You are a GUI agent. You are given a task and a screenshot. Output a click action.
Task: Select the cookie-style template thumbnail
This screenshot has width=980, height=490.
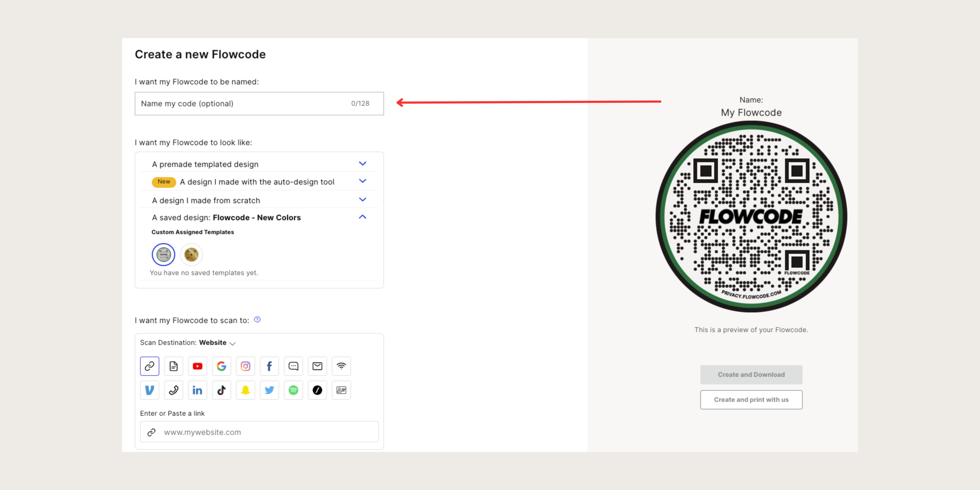point(191,254)
